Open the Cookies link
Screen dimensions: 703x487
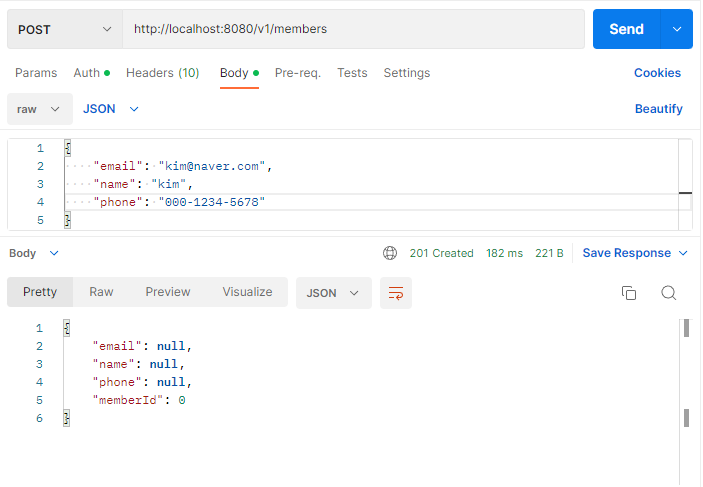coord(657,73)
